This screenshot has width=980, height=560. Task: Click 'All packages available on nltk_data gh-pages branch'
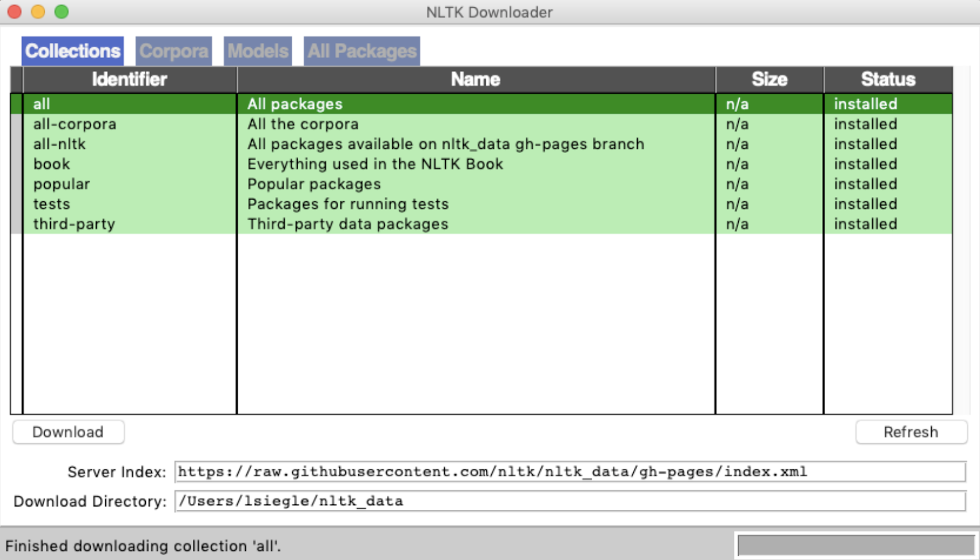tap(446, 144)
